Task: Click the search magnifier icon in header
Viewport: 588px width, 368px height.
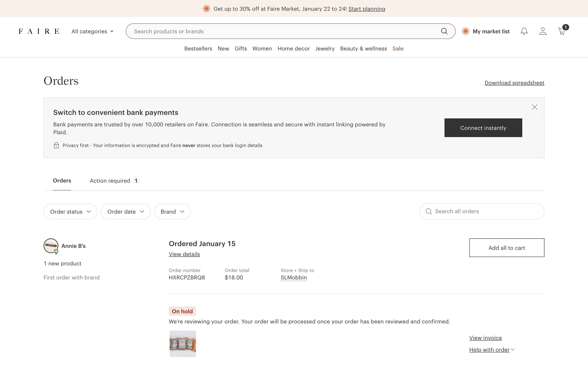Action: click(x=444, y=31)
